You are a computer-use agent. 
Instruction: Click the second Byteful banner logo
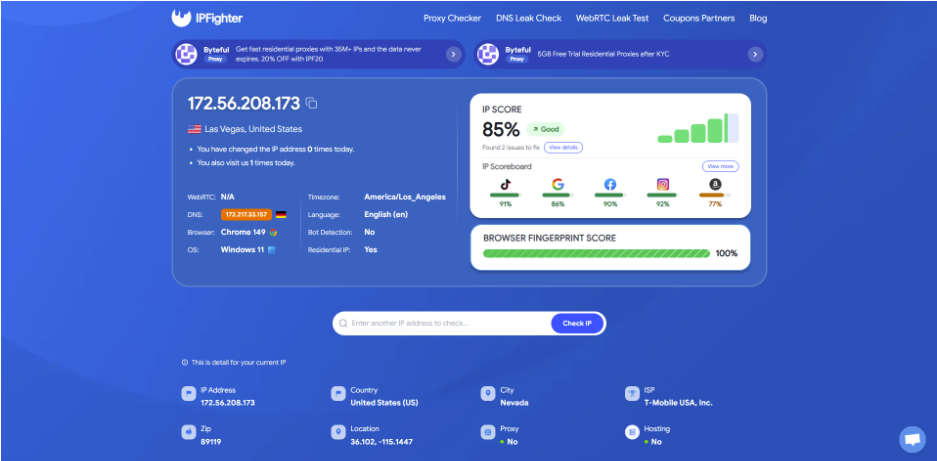tap(488, 54)
